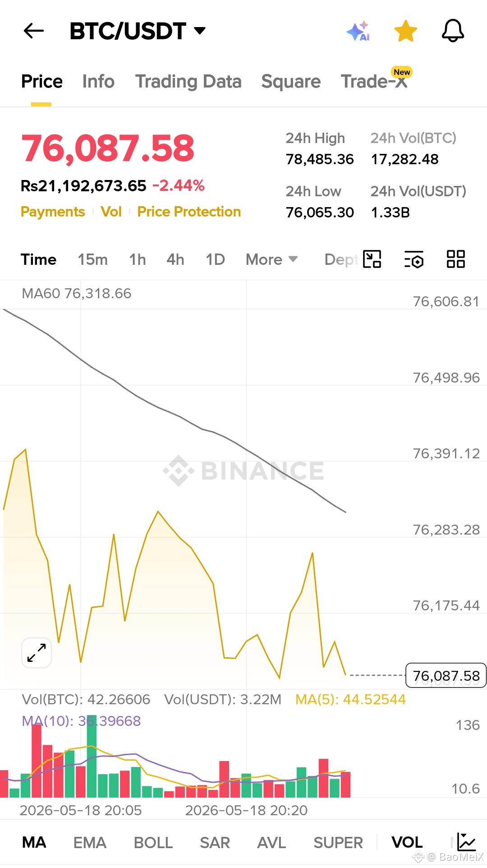
Task: Open the Vol link beside Payments
Action: (x=111, y=212)
